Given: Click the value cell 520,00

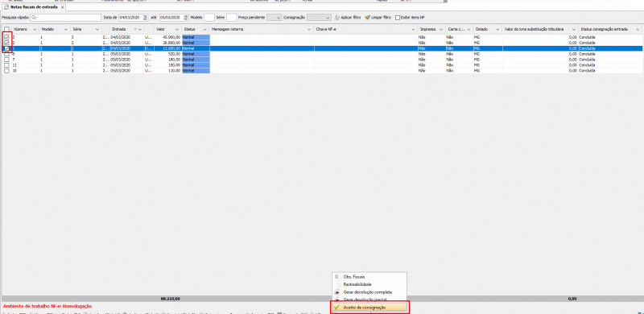Looking at the screenshot, I should pyautogui.click(x=168, y=54).
